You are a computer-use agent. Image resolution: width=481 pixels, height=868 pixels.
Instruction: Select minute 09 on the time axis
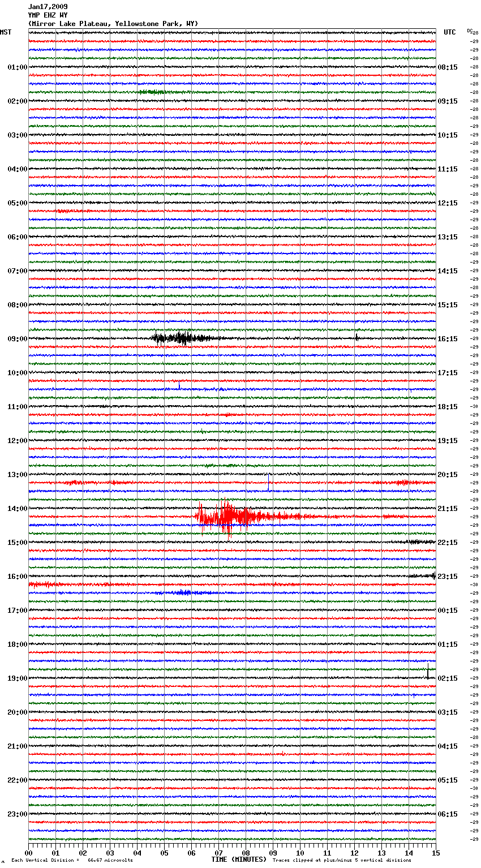pos(273,853)
